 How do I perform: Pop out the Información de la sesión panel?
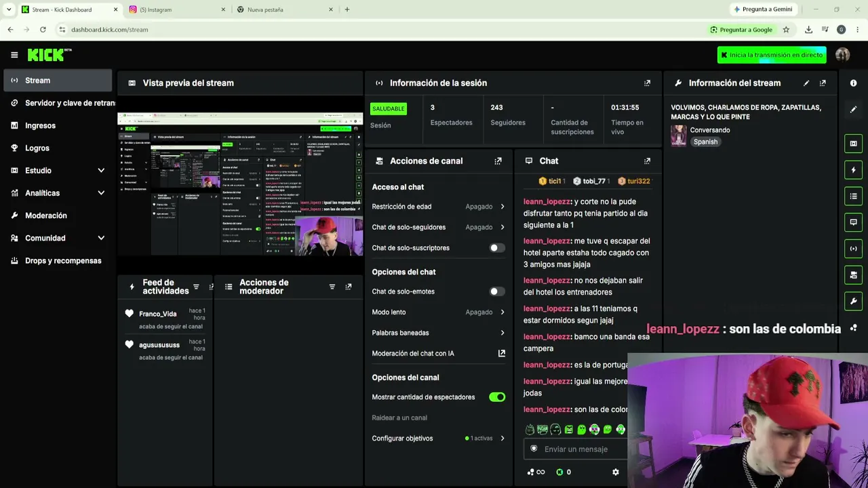[x=647, y=83]
